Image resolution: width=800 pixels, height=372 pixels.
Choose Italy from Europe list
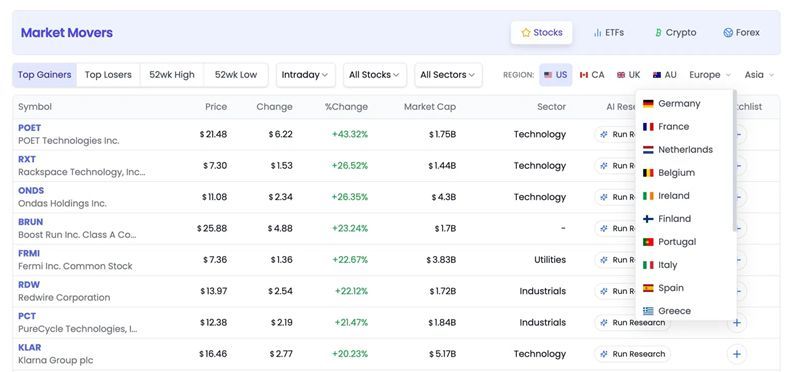(684, 265)
